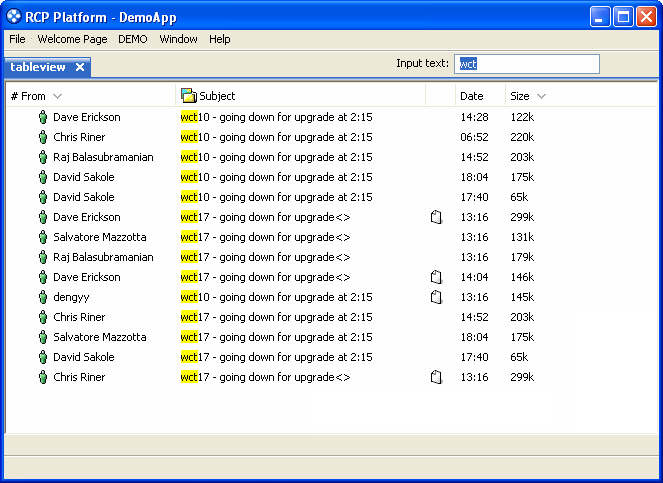
Task: Click person icon beside David Sakole 17:40 (wct10 row)
Action: (x=43, y=197)
